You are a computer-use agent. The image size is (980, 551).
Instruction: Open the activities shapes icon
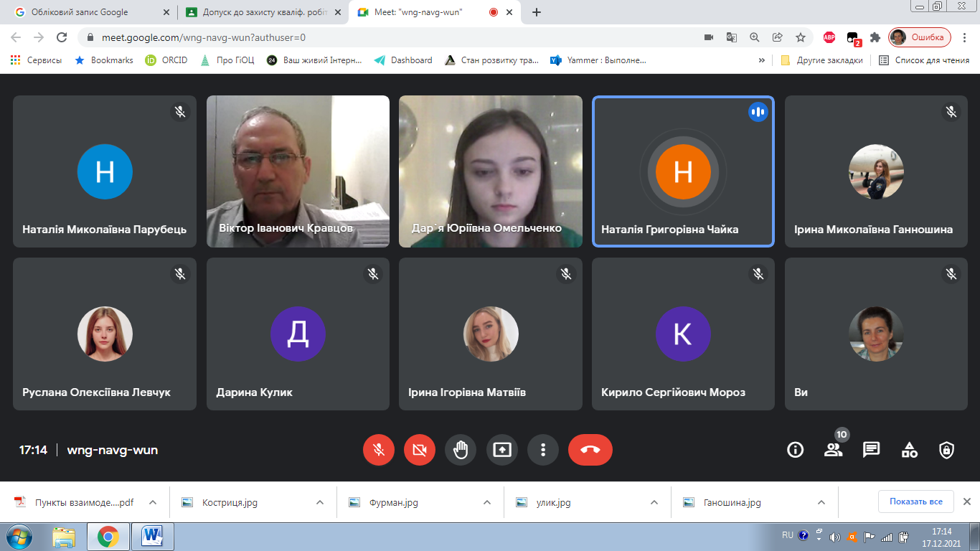coord(909,450)
